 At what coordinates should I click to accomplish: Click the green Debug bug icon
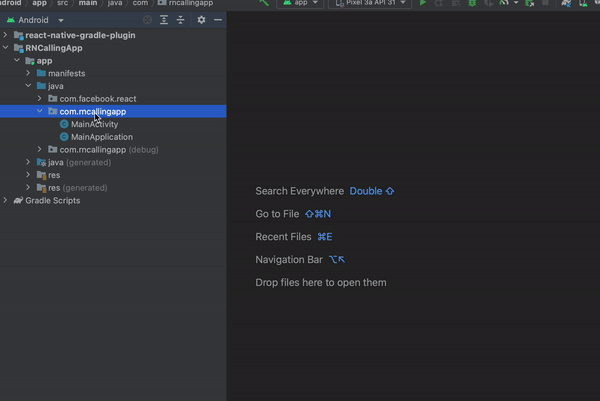click(472, 3)
